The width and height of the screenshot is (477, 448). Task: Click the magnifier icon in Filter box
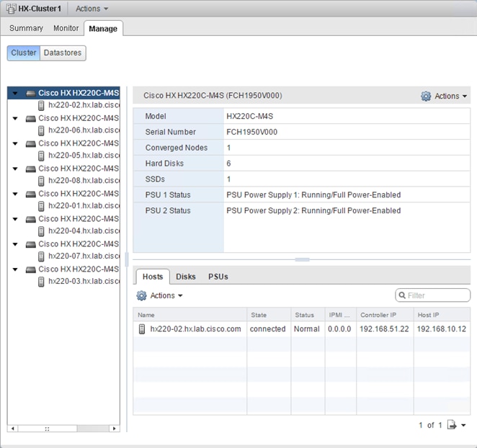(402, 295)
